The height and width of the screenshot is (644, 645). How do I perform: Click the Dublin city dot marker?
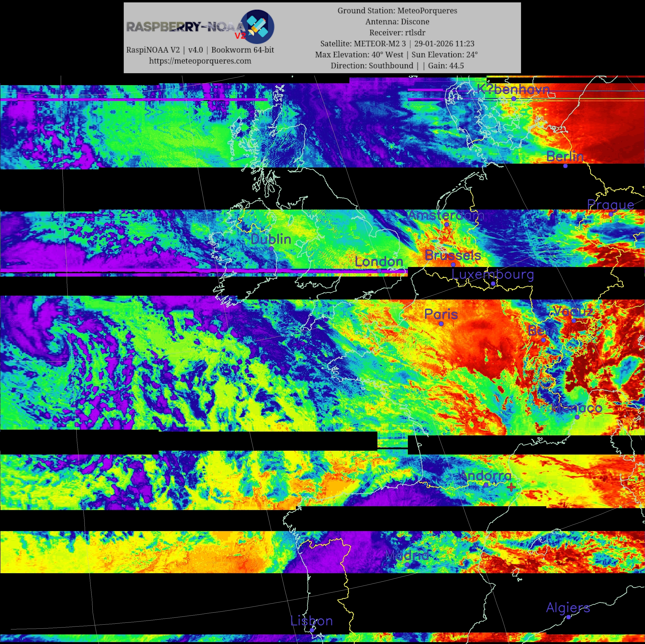271,249
